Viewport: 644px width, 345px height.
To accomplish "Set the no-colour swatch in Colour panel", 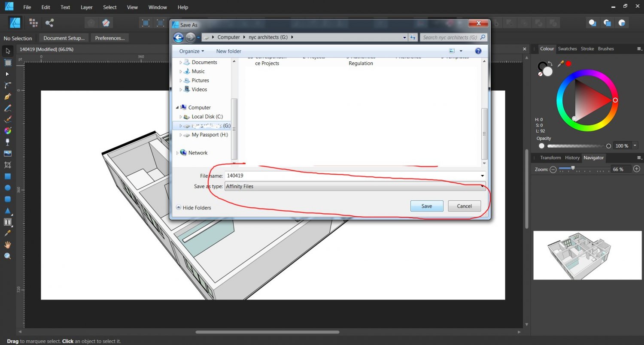I will pos(540,74).
